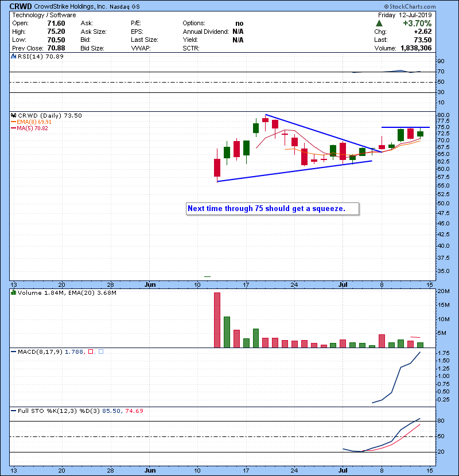
Task: Click the volume bars icon beside Volume label
Action: 13,292
